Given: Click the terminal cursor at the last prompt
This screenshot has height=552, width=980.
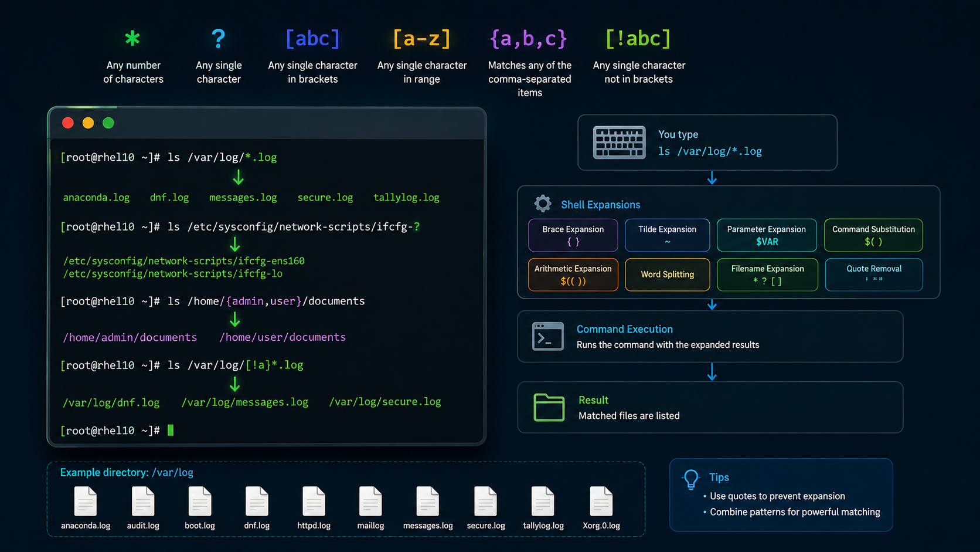Looking at the screenshot, I should tap(171, 430).
